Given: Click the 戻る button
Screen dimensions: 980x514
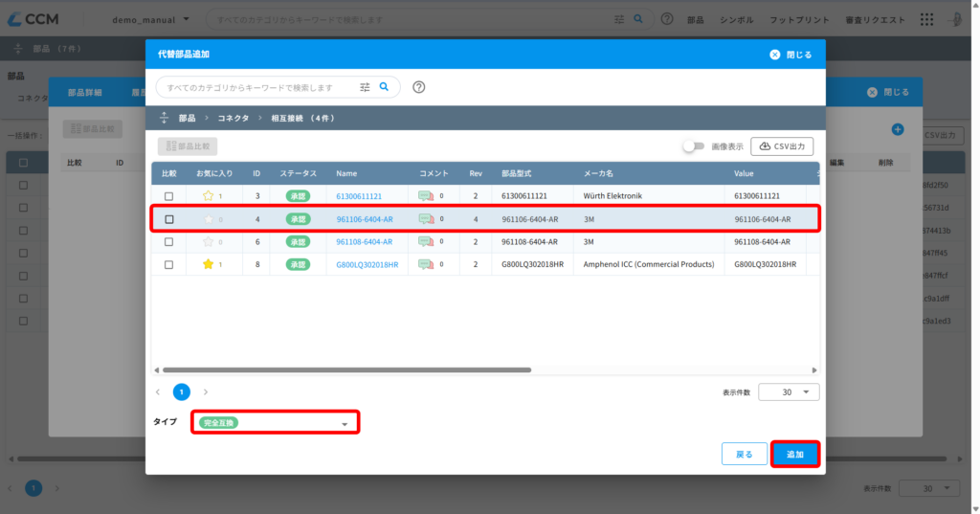Looking at the screenshot, I should click(745, 454).
